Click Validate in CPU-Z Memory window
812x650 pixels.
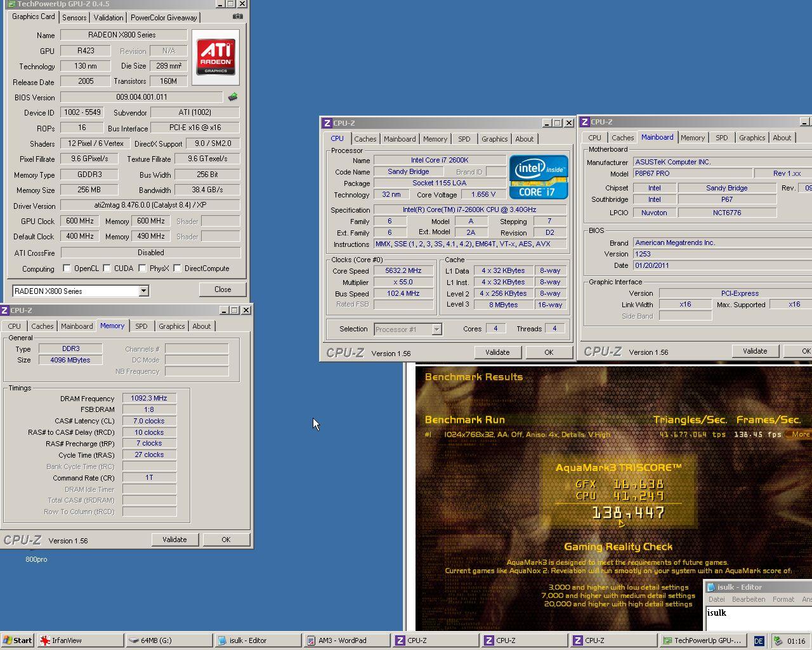click(174, 540)
